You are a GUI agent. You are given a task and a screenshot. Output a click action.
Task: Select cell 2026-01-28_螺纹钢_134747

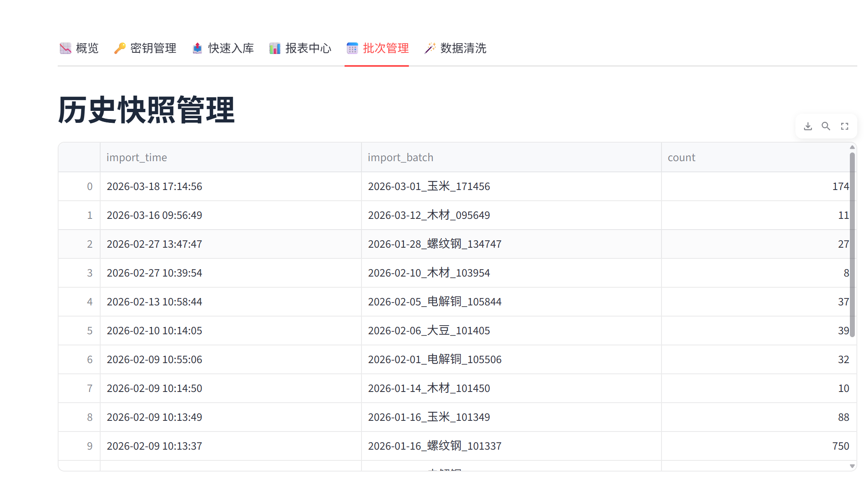tap(511, 244)
